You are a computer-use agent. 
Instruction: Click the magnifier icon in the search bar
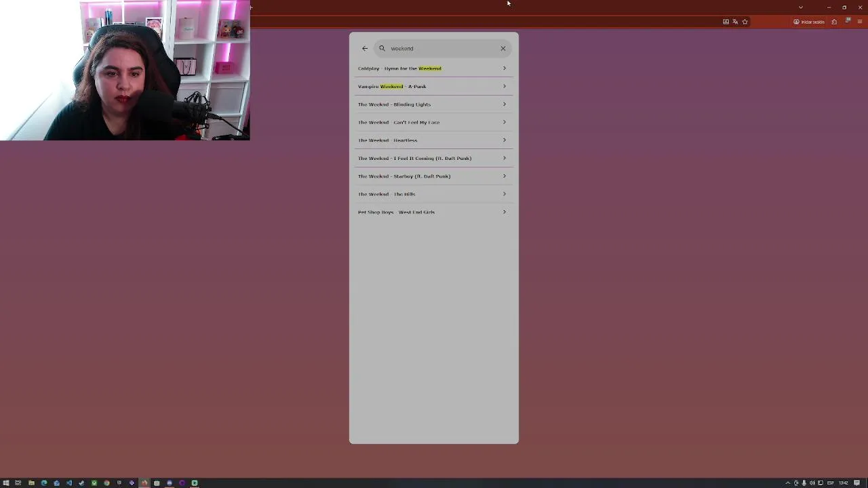(382, 48)
